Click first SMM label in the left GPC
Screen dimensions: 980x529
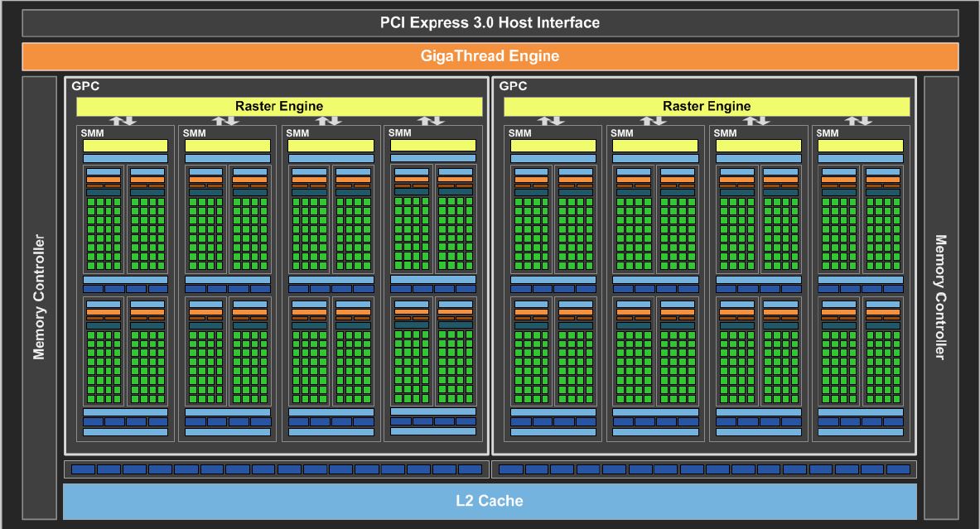pos(93,133)
